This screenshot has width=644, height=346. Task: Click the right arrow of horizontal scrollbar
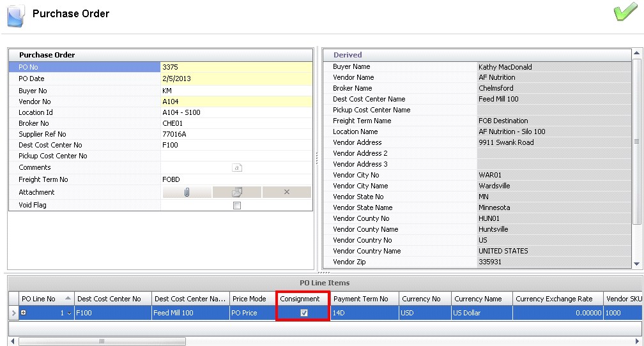click(638, 341)
